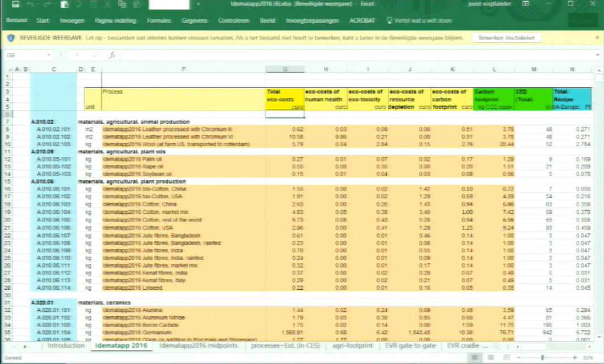Click the vertical scrollbar down arrow
This screenshot has width=604, height=364.
click(598, 338)
